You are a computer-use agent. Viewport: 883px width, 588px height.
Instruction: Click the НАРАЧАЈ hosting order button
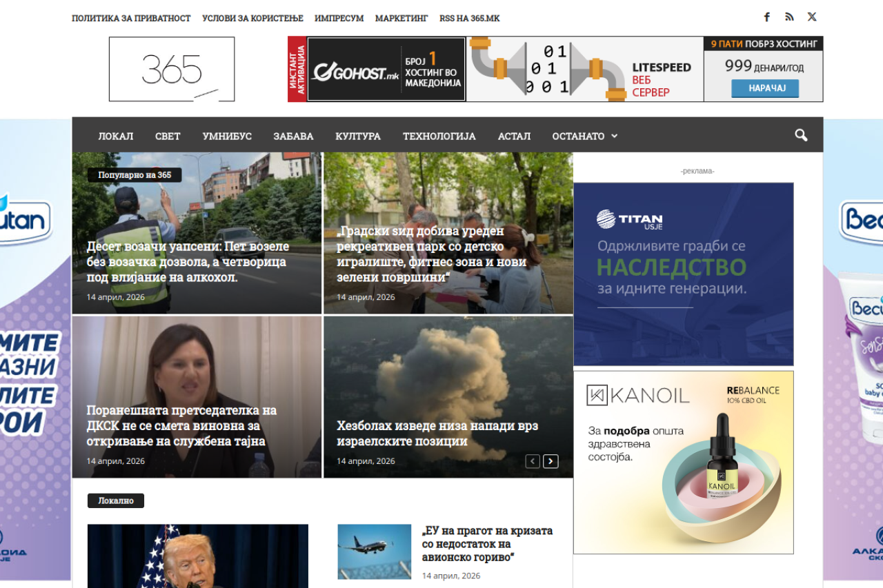click(765, 88)
